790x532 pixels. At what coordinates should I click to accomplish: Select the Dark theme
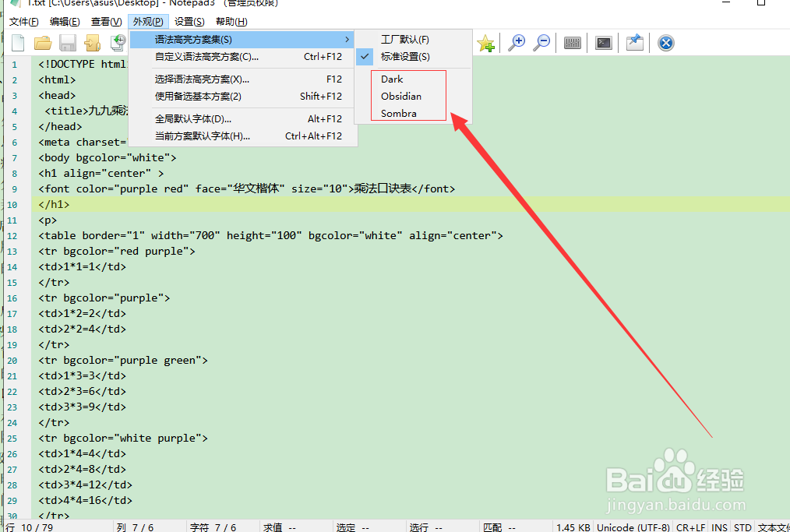click(413, 79)
